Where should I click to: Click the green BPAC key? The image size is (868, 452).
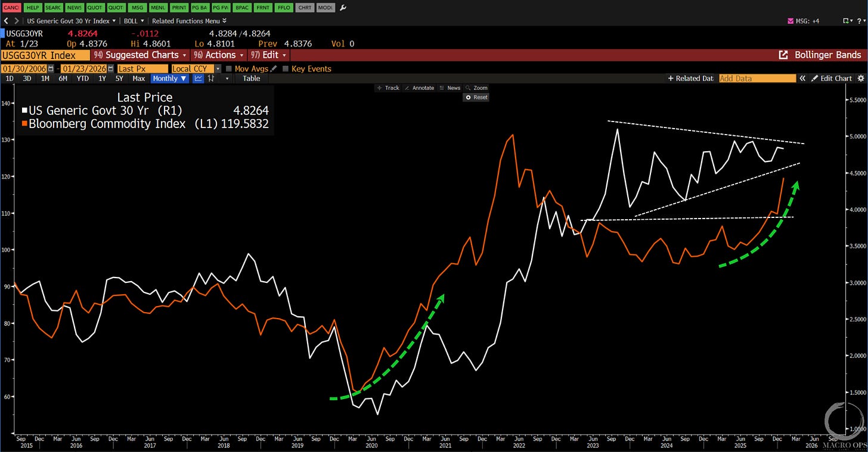[x=241, y=8]
